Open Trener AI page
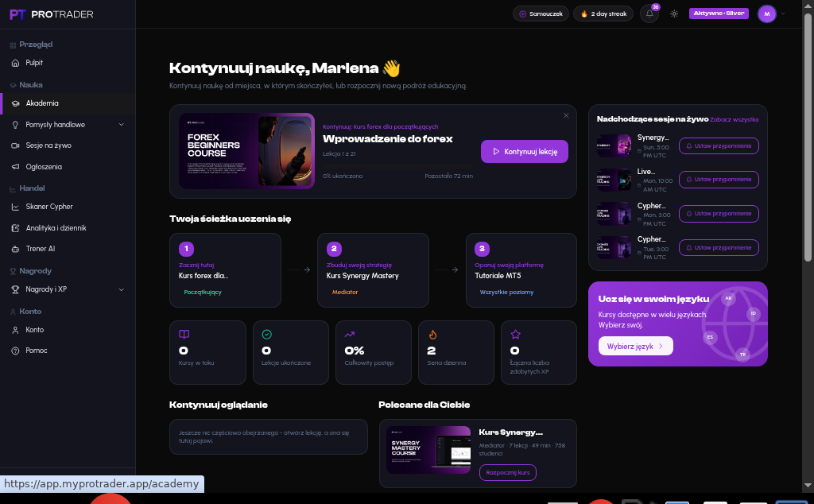The image size is (814, 504). coord(68,249)
